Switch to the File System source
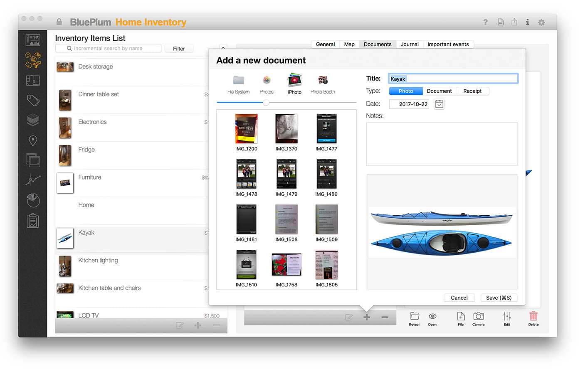 (x=238, y=83)
